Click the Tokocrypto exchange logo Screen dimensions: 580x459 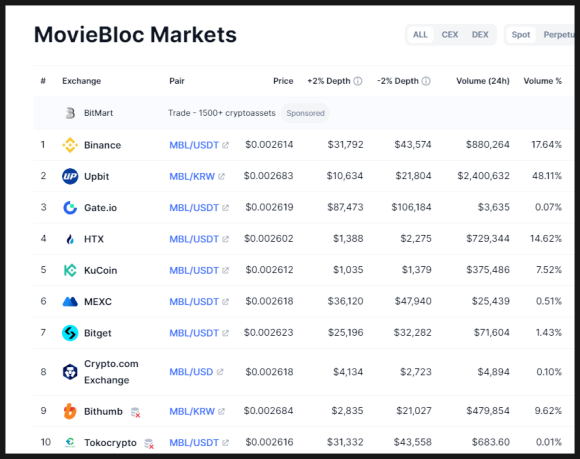tap(70, 442)
